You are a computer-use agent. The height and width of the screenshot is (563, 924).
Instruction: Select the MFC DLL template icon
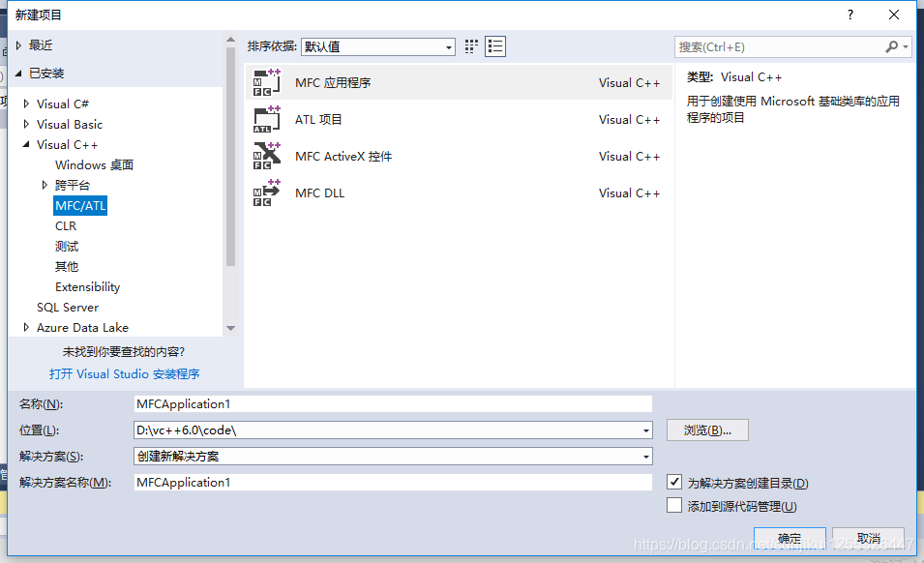(x=267, y=193)
